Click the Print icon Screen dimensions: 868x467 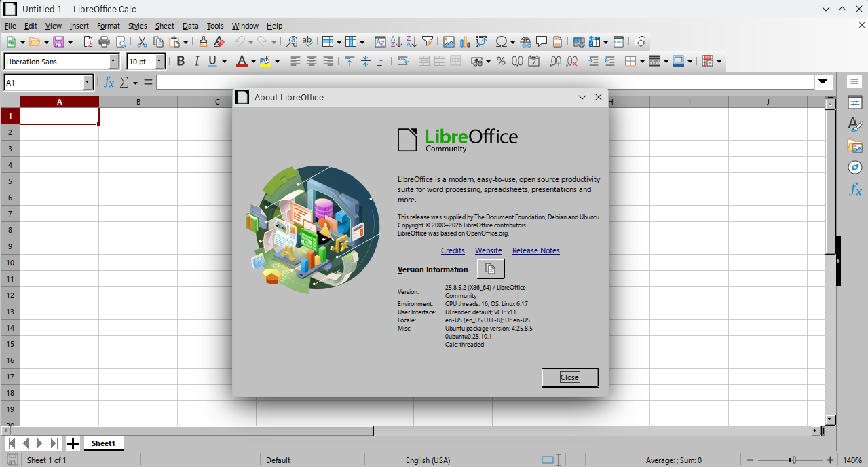pos(104,42)
